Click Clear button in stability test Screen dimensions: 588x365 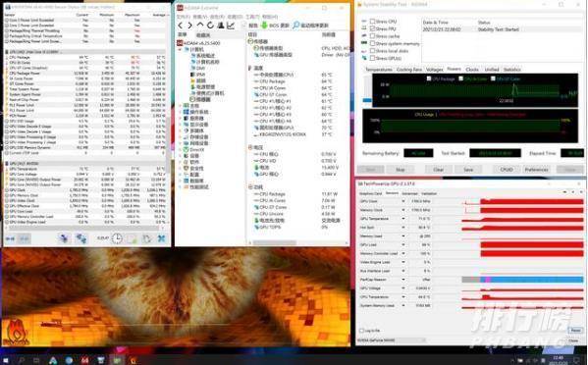tap(439, 170)
